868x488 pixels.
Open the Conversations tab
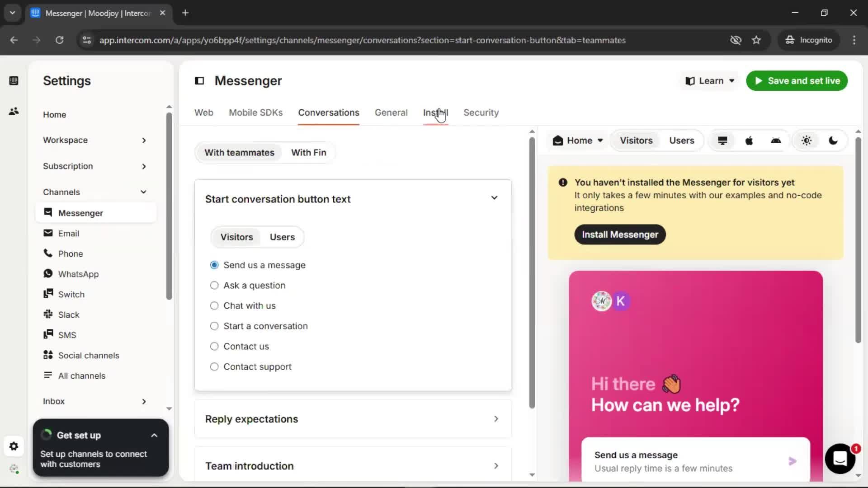(x=329, y=113)
